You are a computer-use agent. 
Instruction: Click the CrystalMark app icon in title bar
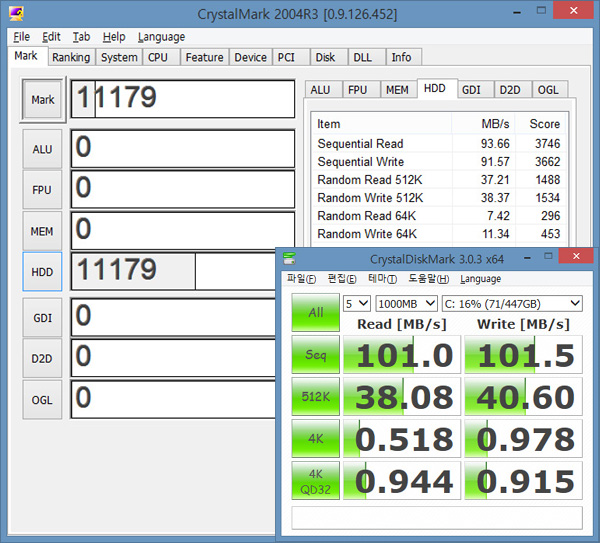point(16,13)
